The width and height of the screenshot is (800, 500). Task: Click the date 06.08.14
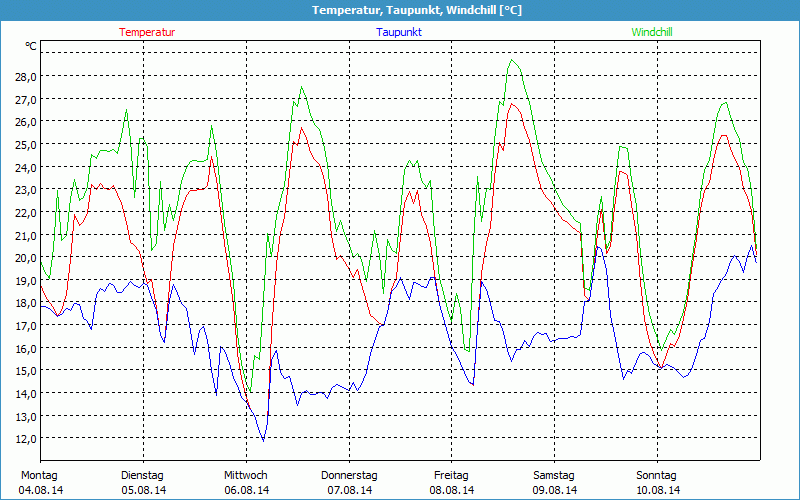point(246,490)
